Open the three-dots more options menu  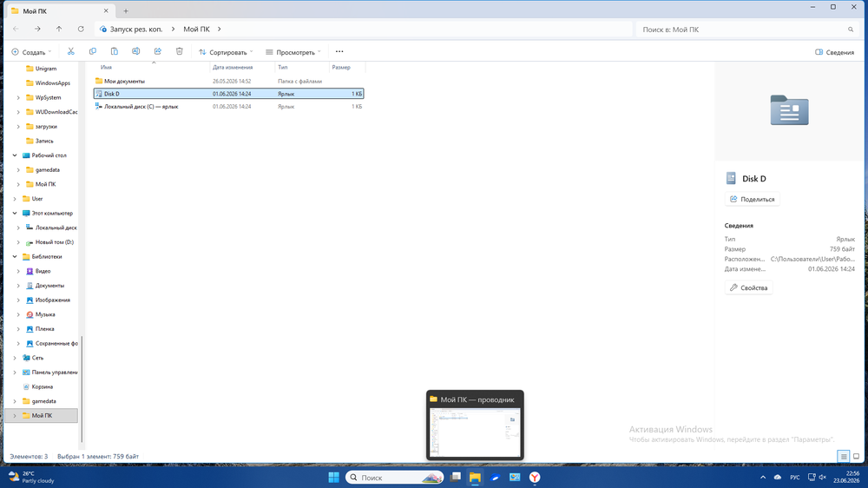pos(339,51)
